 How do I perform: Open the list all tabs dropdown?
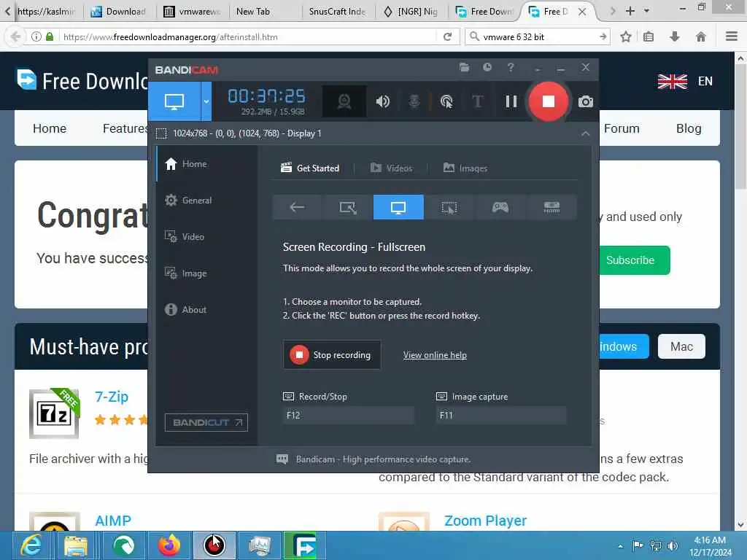(646, 11)
